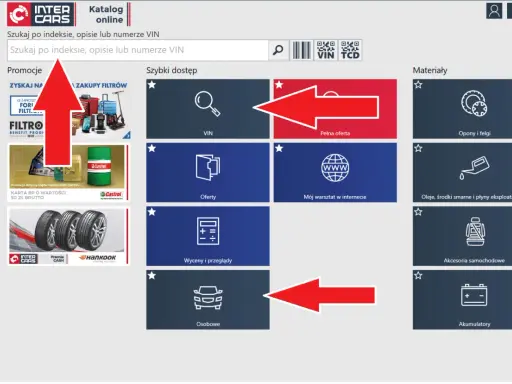
Task: Open the Pełna oferta red tile
Action: tap(335, 109)
